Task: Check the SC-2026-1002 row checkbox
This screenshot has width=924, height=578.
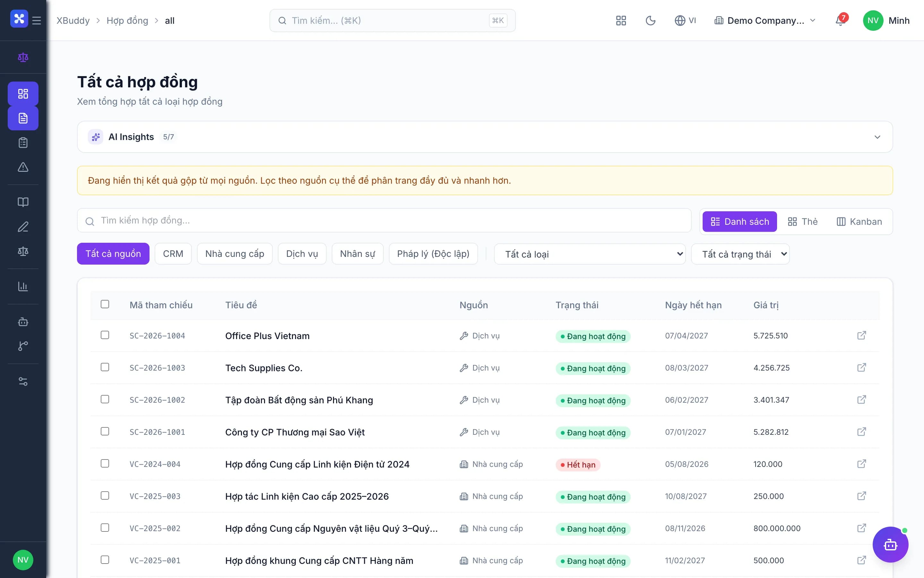Action: coord(105,399)
